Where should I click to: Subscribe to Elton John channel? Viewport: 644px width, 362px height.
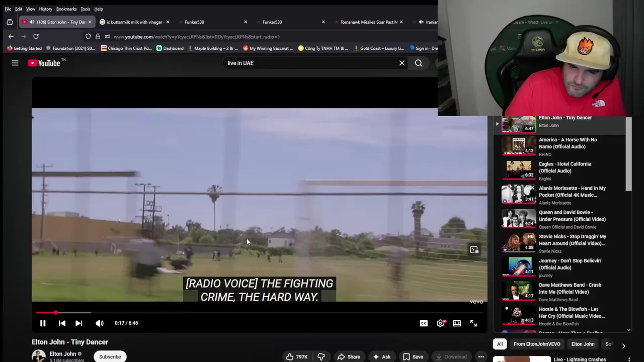pyautogui.click(x=110, y=356)
